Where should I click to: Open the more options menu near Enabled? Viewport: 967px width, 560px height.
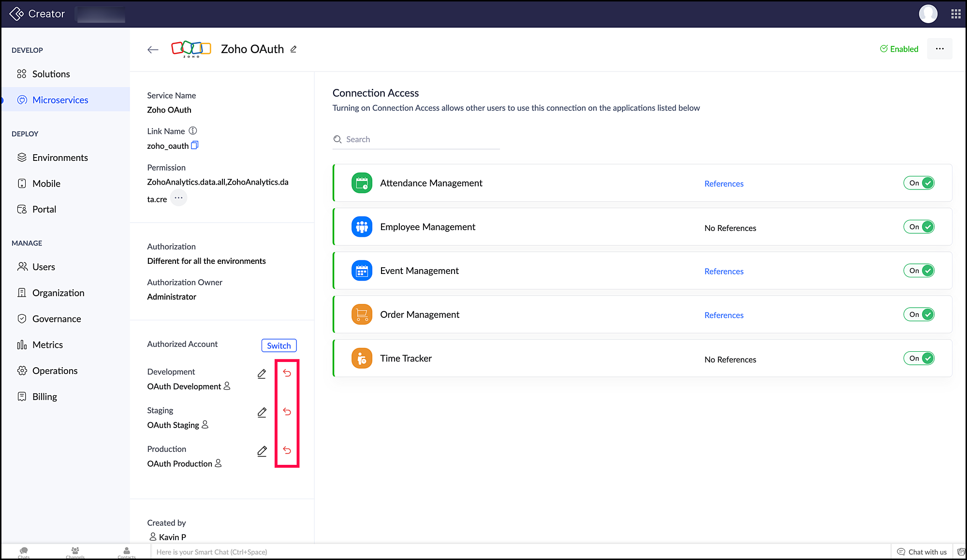point(939,49)
